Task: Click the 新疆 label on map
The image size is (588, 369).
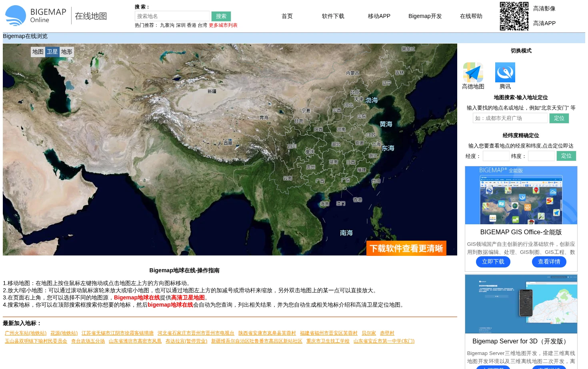Action: [212, 92]
